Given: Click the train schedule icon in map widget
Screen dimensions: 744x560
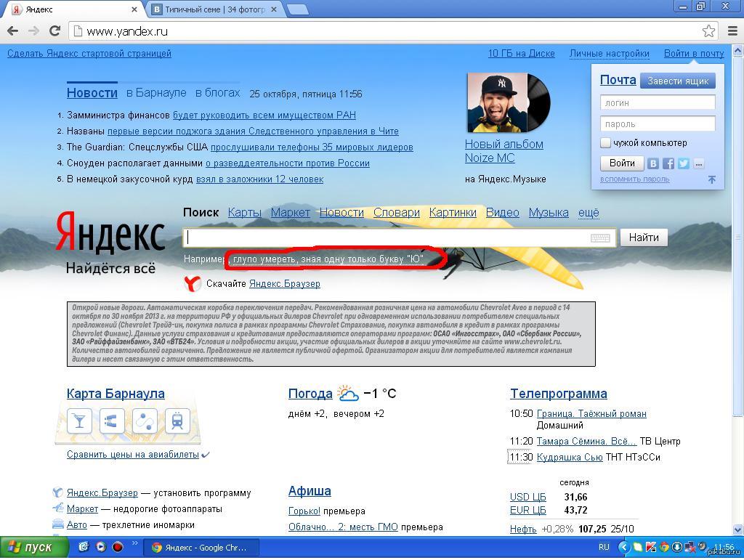Looking at the screenshot, I should [x=177, y=421].
